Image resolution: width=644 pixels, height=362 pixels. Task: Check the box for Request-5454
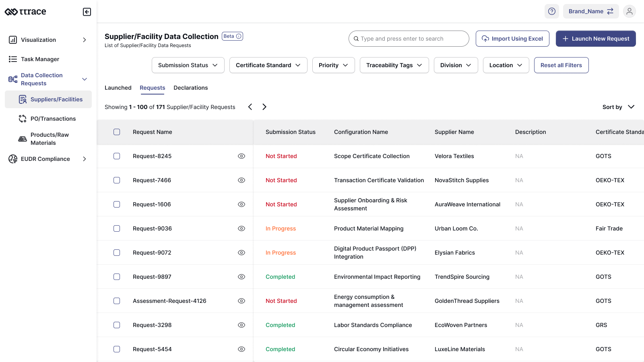coord(117,349)
